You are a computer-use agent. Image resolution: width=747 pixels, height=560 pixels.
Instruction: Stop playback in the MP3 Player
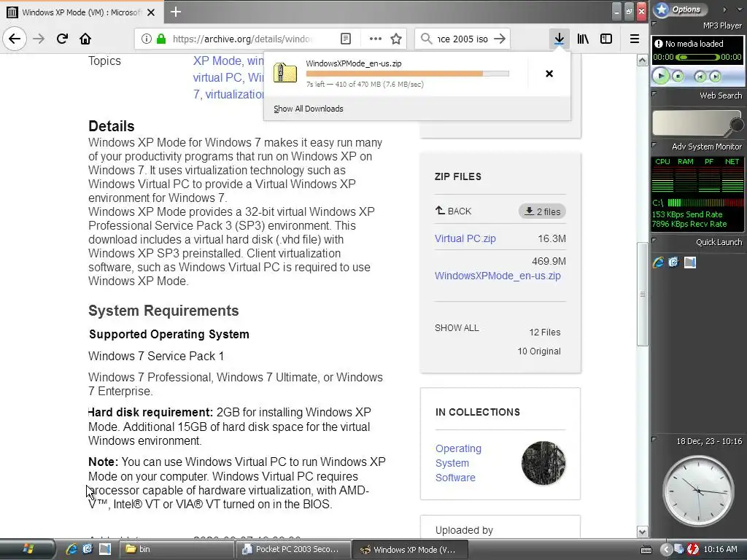[x=678, y=76]
